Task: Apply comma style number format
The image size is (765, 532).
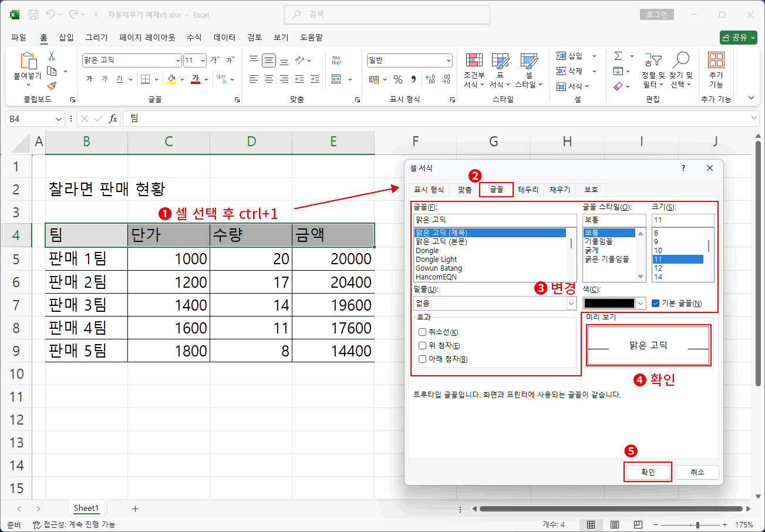Action: [413, 79]
